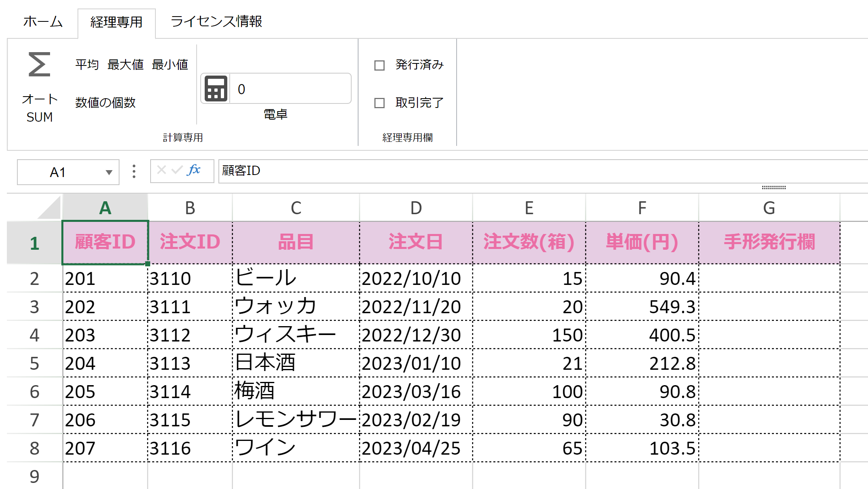868x489 pixels.
Task: Click the unit price cell 549.3
Action: [x=642, y=307]
